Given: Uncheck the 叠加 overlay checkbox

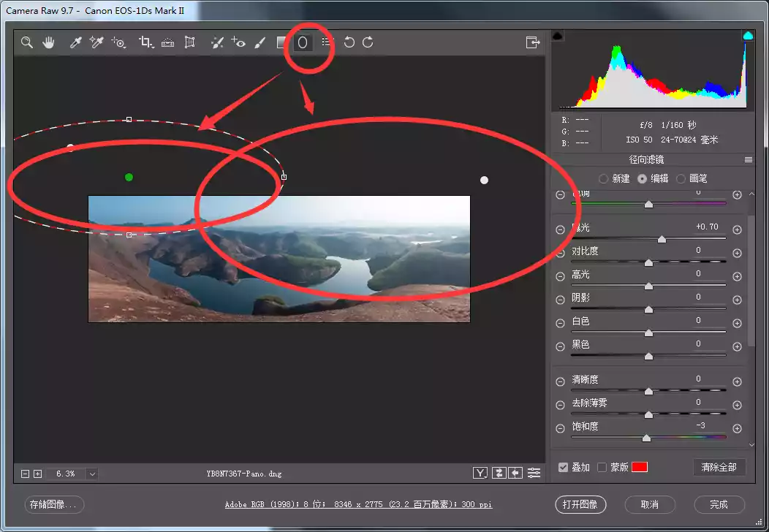Looking at the screenshot, I should 563,467.
